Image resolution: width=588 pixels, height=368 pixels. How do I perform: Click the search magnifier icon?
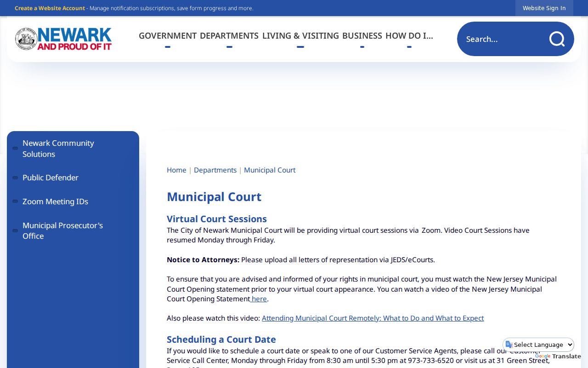point(557,39)
